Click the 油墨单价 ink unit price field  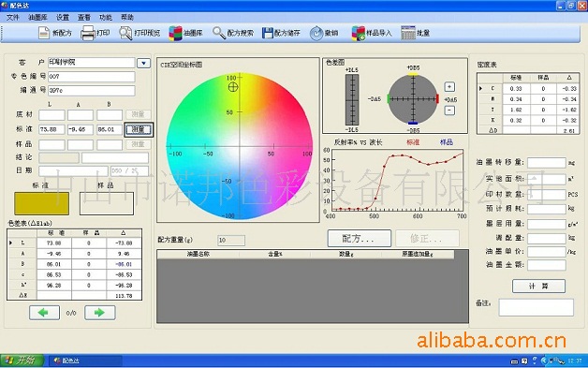pos(547,251)
